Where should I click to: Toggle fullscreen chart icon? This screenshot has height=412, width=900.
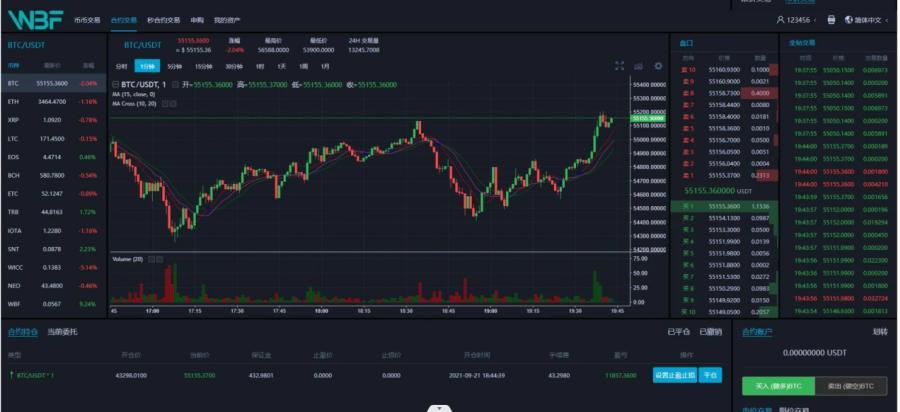tap(620, 66)
